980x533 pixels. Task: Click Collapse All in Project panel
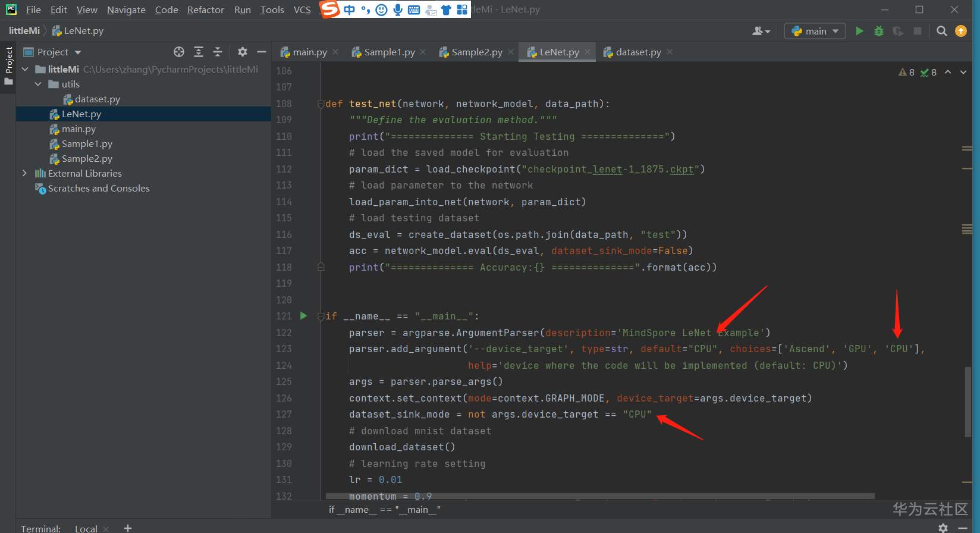tap(218, 52)
